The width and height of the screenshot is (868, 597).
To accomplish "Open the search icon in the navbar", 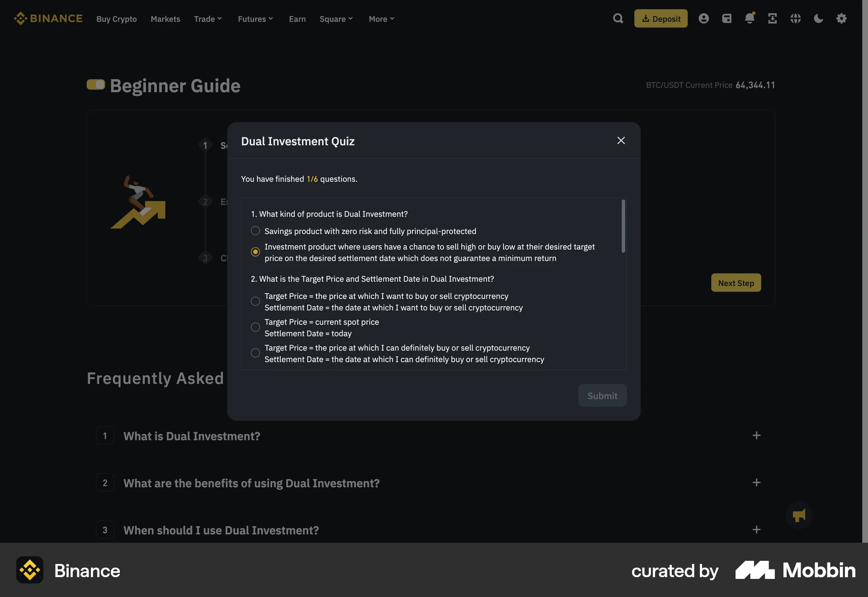I will (618, 19).
